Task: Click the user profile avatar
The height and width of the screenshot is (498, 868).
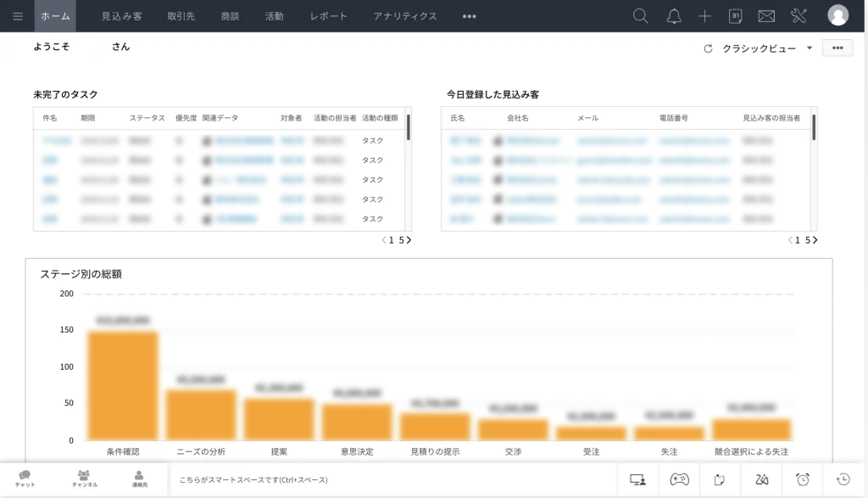Action: 837,15
